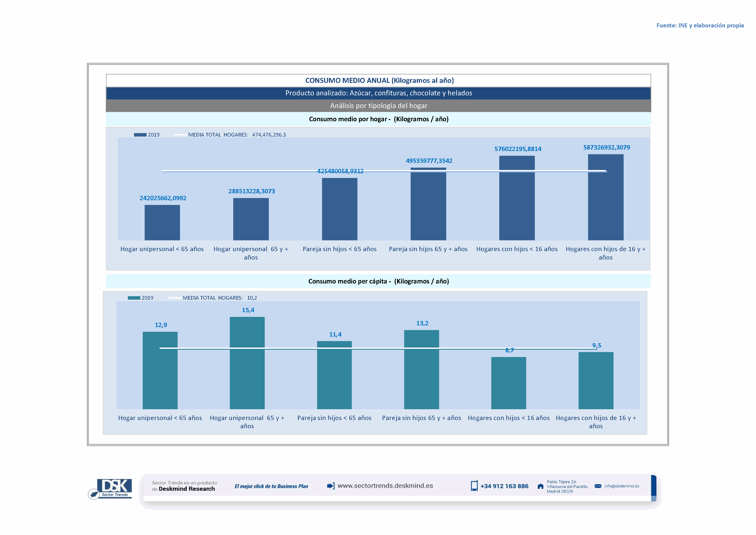The width and height of the screenshot is (756, 535).
Task: Click 'Fuente: INE y elaboración propia' text
Action: pos(700,25)
